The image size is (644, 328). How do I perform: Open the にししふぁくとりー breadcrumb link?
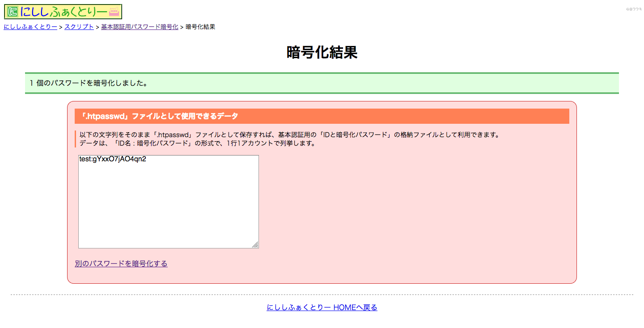tap(30, 27)
